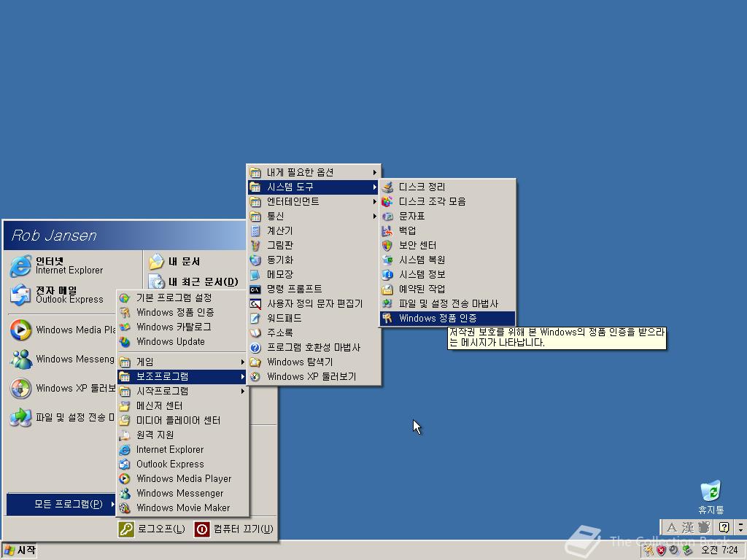
Task: Click the Windows Movie Maker icon
Action: [124, 508]
